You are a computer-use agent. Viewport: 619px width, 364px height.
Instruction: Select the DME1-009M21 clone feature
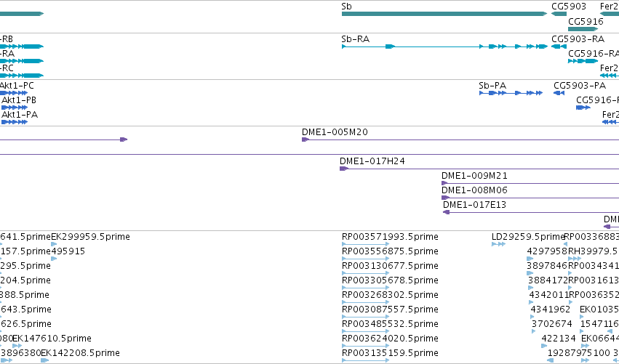tap(530, 183)
